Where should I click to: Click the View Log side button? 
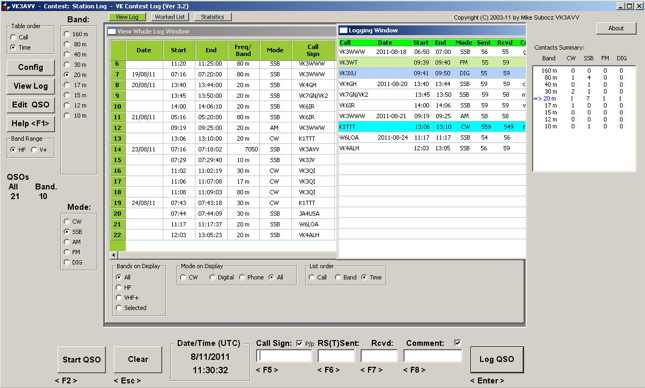(x=30, y=86)
